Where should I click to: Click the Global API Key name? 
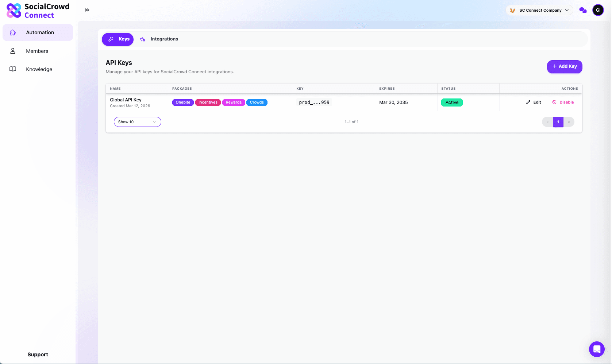pyautogui.click(x=126, y=100)
